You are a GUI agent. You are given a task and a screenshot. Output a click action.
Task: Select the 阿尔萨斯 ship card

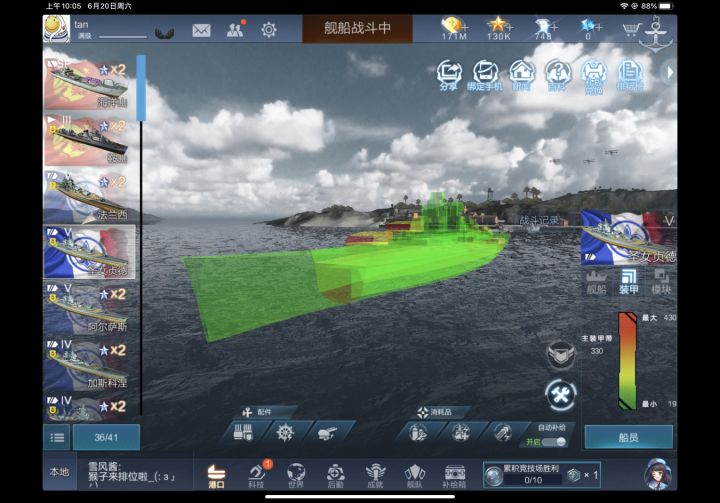click(90, 308)
